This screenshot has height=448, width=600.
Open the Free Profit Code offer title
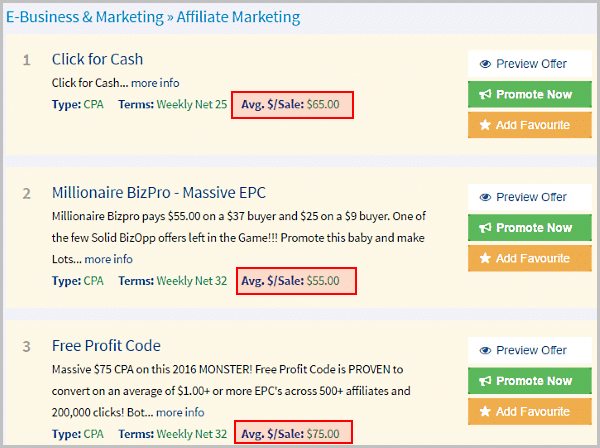point(106,346)
